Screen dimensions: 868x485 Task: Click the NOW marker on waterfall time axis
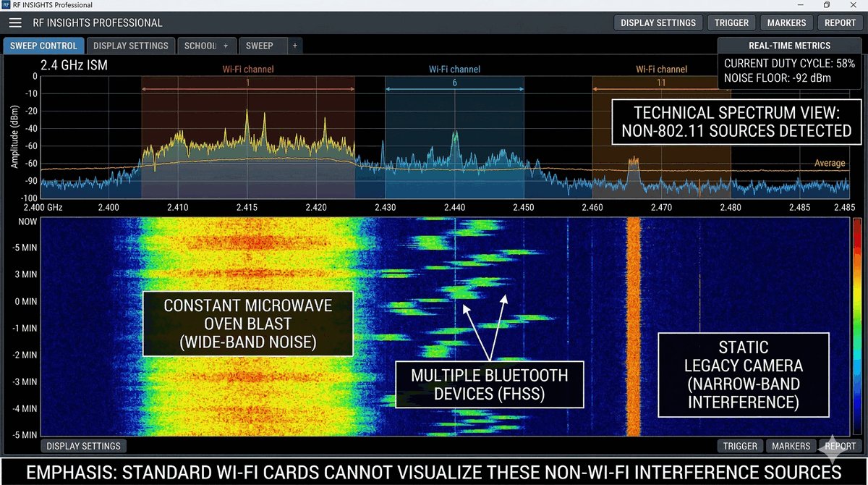(x=27, y=222)
